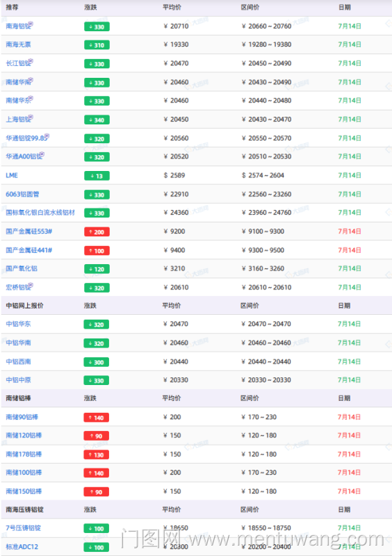
Task: Open the 南储120铝棒 link
Action: point(24,435)
